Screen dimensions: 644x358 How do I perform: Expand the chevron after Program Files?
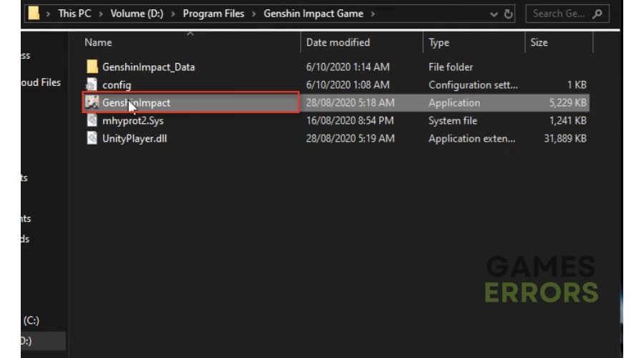(254, 14)
